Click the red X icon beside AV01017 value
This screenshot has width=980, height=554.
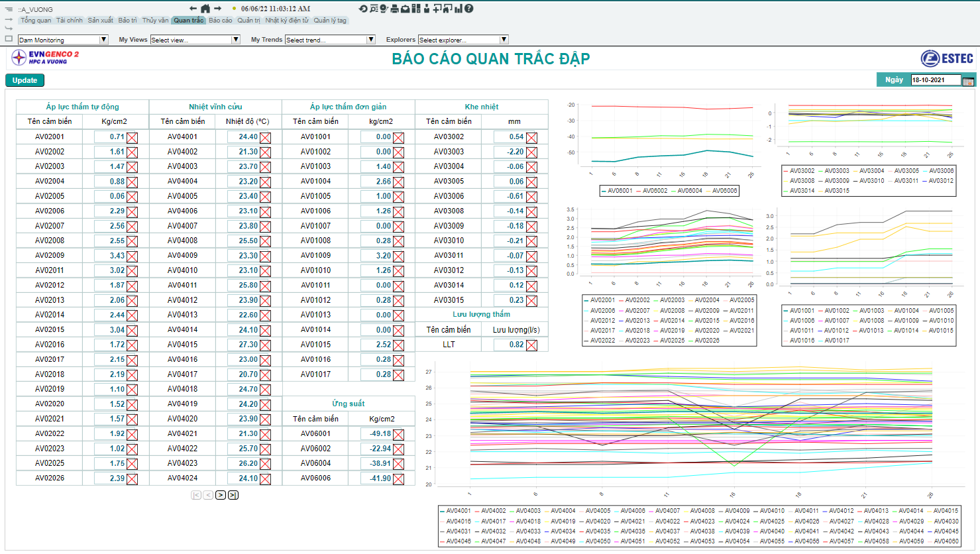tap(398, 375)
